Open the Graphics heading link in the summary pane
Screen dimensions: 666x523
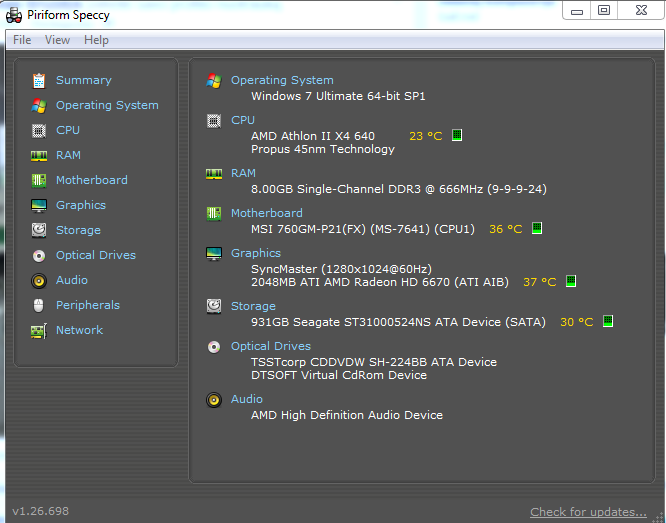[256, 253]
